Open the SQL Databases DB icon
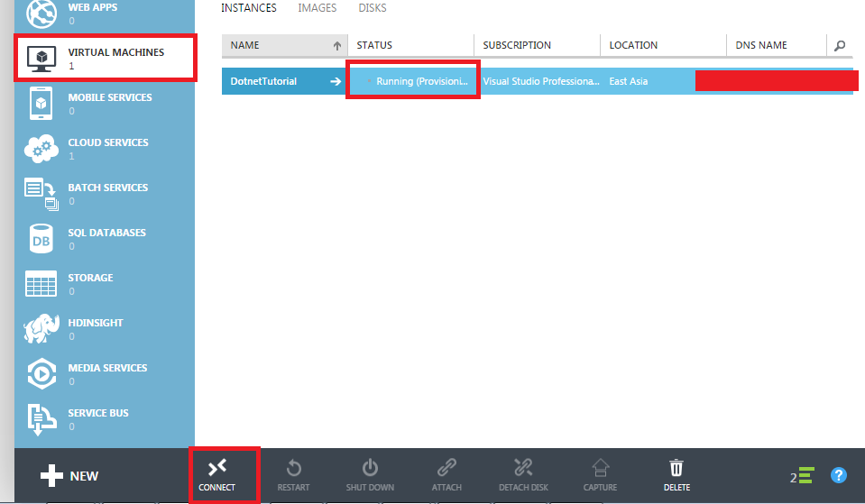This screenshot has height=504, width=865. 41,239
